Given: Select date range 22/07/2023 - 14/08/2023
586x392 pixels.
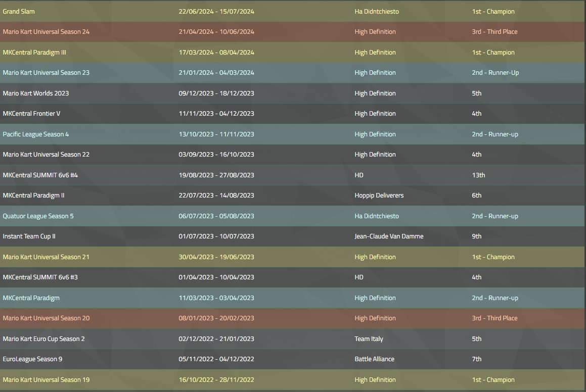Looking at the screenshot, I should (216, 195).
